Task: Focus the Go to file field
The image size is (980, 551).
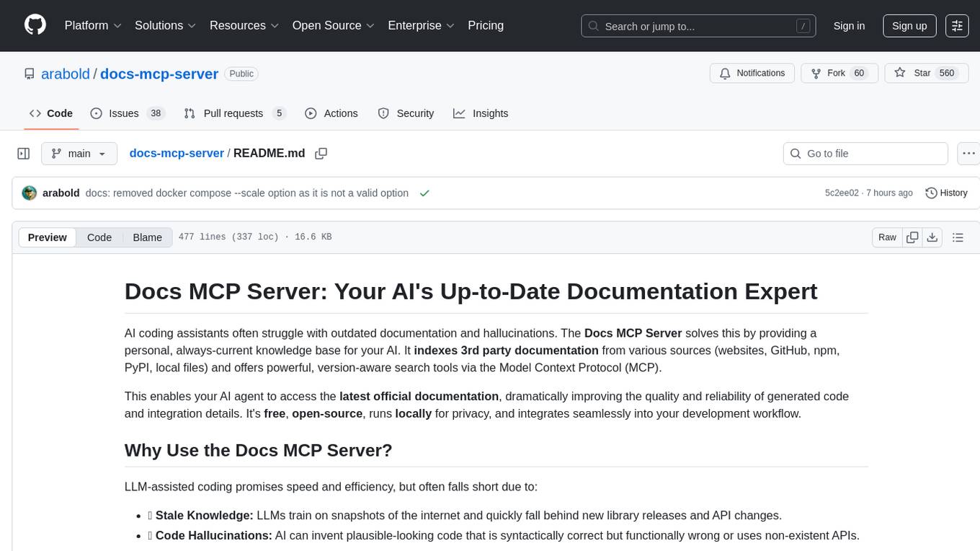Action: [865, 154]
